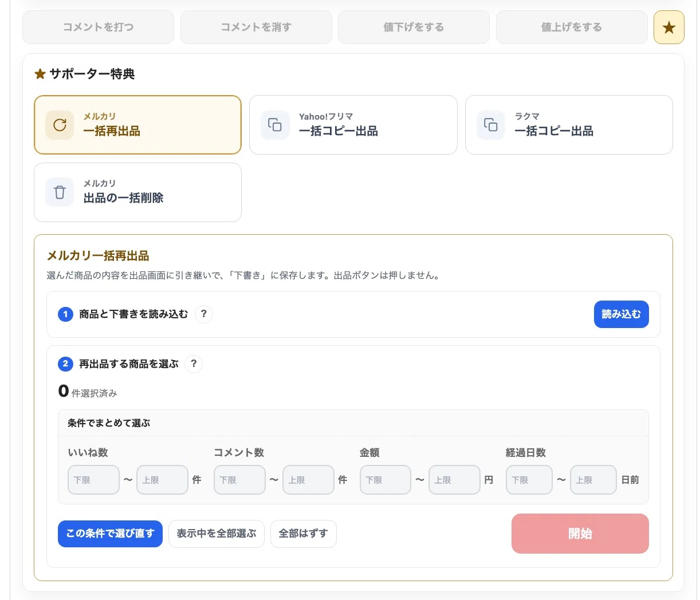Focus the 金額 上限 field

click(454, 480)
